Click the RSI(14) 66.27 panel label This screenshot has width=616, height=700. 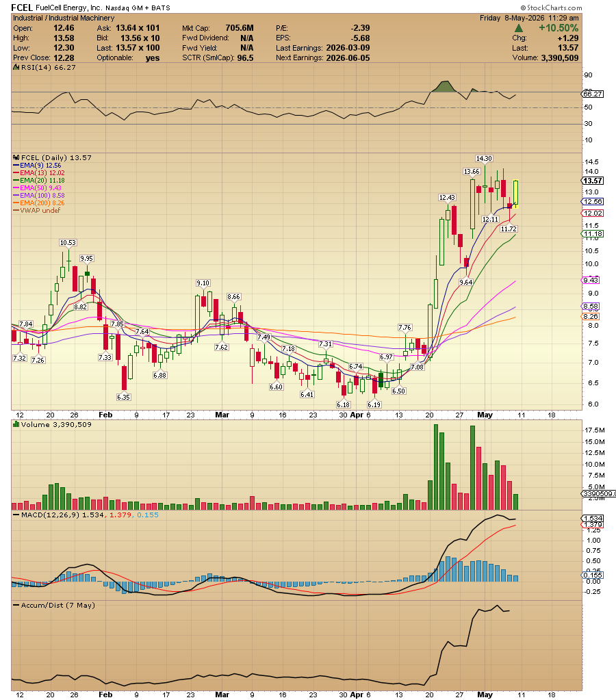48,68
